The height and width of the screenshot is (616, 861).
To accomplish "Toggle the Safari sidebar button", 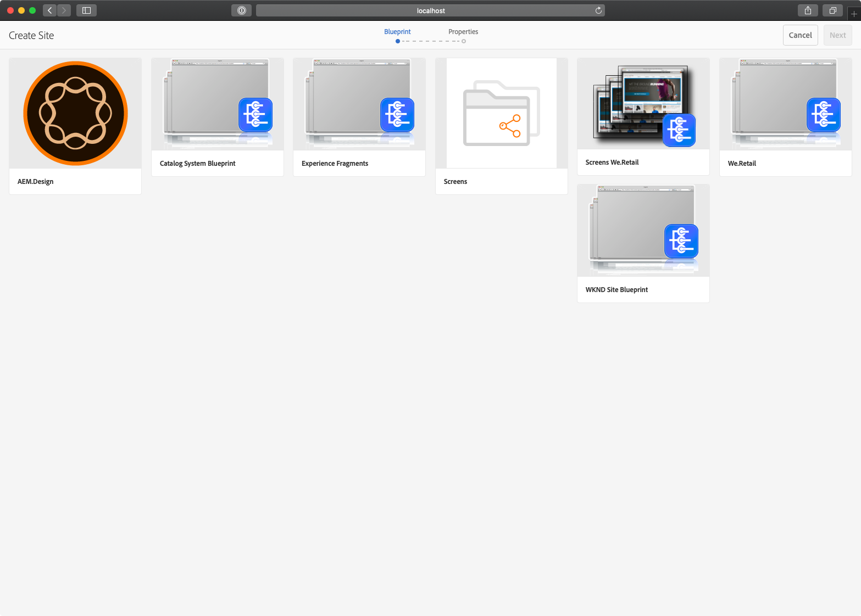I will 86,10.
